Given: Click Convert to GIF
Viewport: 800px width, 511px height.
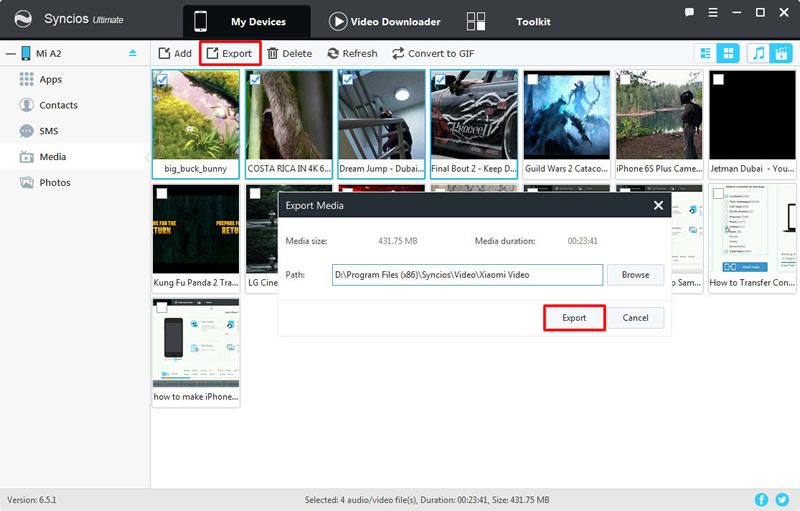Looking at the screenshot, I should (433, 53).
